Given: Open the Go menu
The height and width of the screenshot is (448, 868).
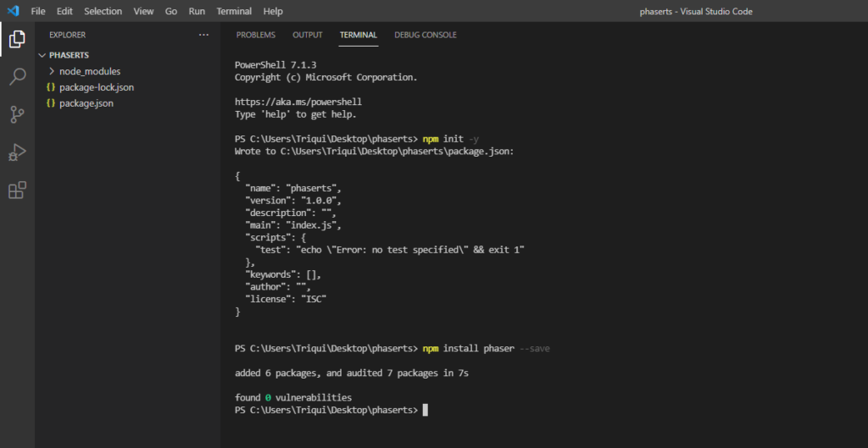Looking at the screenshot, I should (171, 11).
